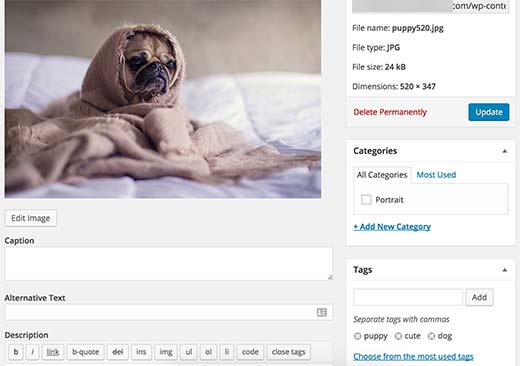Click the Dimensions 520 × 347 text
Viewport: 520px width, 366px height.
coord(394,87)
